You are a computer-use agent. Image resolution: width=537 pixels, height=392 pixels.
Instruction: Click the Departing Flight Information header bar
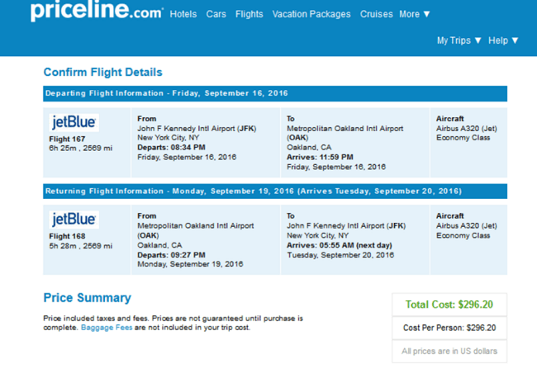click(x=275, y=93)
